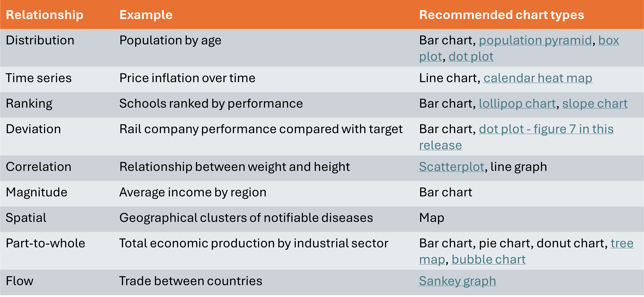Open the dot plot figure 7 release link

(546, 129)
